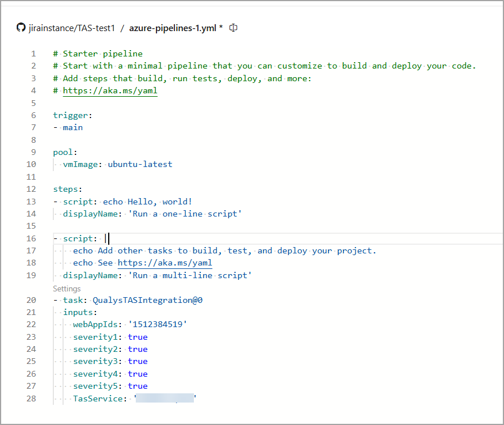504x425 pixels.
Task: Click the azure-pipelines-1.yml breadcrumb label
Action: coord(174,27)
